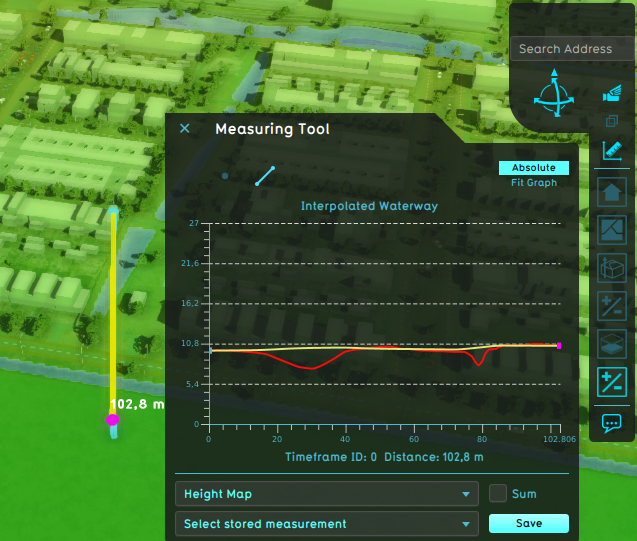This screenshot has height=541, width=637.
Task: Save the current measurement
Action: point(528,523)
